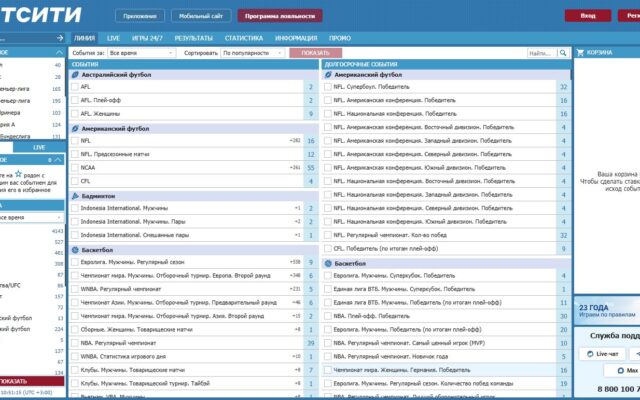This screenshot has height=400, width=640.
Task: Open the ПРОМО tab
Action: click(x=340, y=38)
